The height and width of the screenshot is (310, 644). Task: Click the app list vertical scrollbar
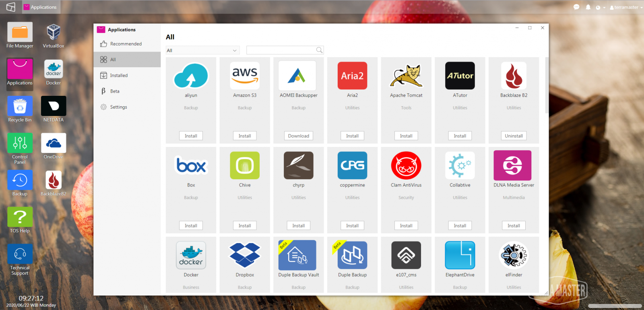546,85
